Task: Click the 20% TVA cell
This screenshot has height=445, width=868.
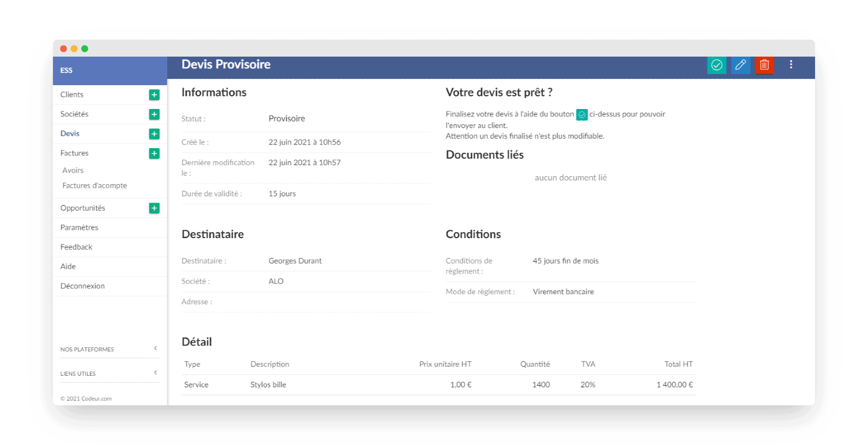Action: pos(588,385)
